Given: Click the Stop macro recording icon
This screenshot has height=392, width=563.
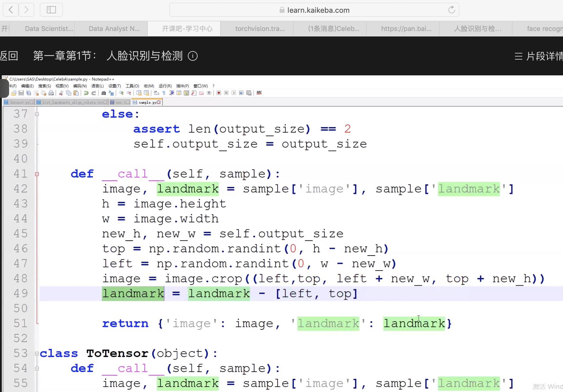Looking at the screenshot, I should point(226,93).
